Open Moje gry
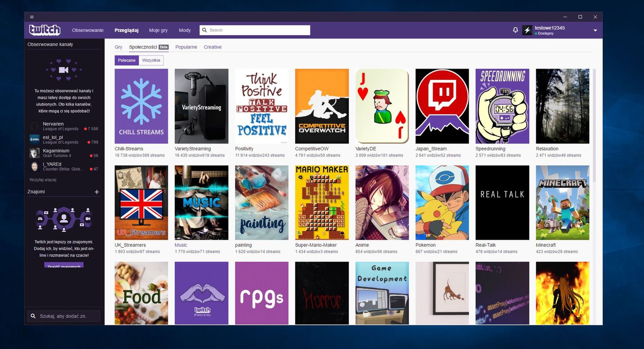The width and height of the screenshot is (644, 349). (x=158, y=30)
